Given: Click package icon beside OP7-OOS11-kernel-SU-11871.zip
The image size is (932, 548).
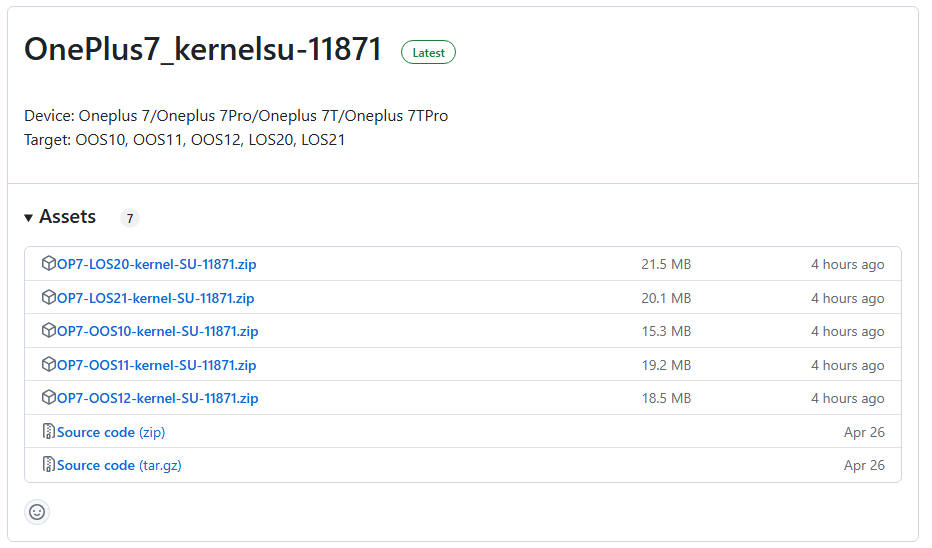Looking at the screenshot, I should pyautogui.click(x=49, y=364).
